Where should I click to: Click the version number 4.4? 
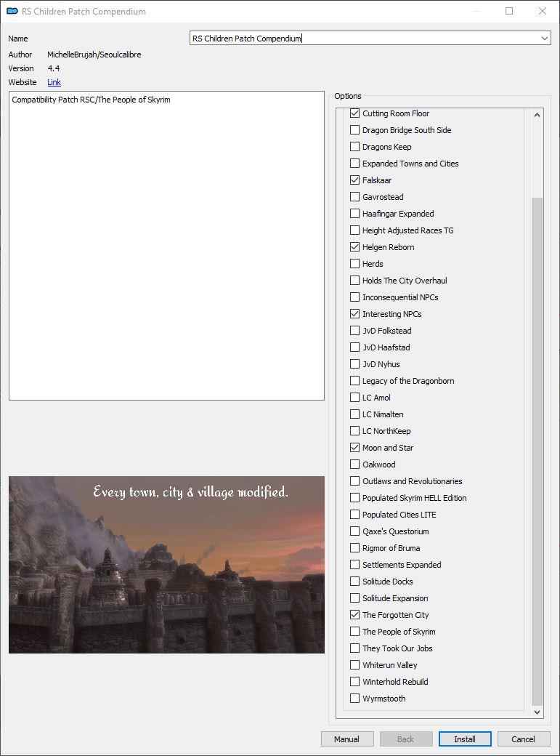[54, 68]
